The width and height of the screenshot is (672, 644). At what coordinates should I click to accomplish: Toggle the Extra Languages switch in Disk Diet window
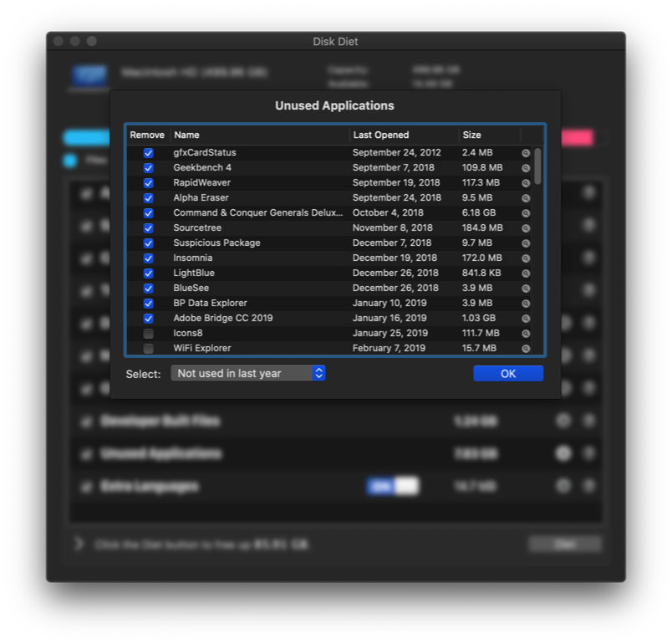point(393,486)
